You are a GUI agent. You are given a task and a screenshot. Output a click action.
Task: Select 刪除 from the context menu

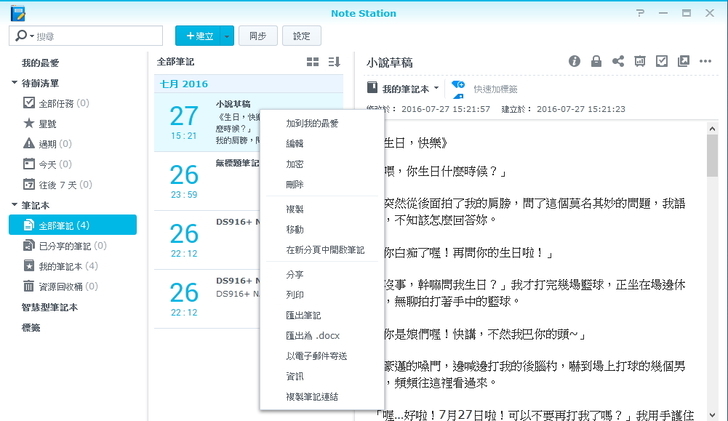(295, 184)
